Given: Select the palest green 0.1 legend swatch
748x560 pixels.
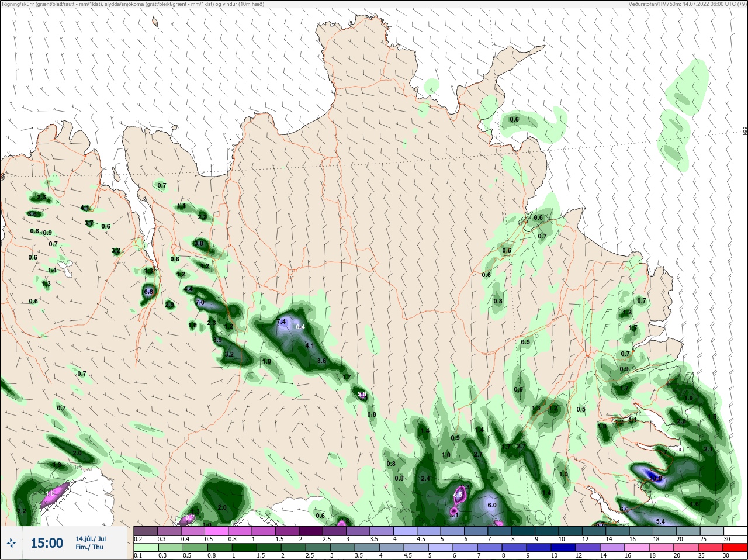Looking at the screenshot, I should click(x=145, y=548).
